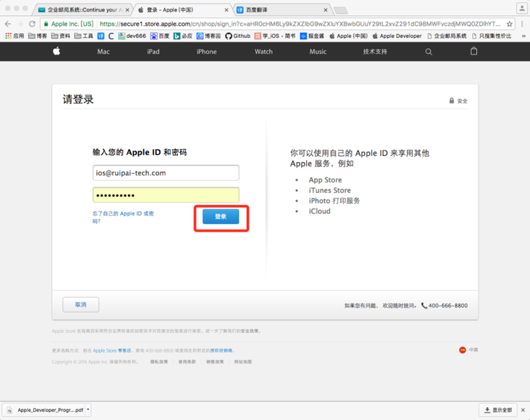
Task: Open 销售政策 footer link
Action: (215, 362)
